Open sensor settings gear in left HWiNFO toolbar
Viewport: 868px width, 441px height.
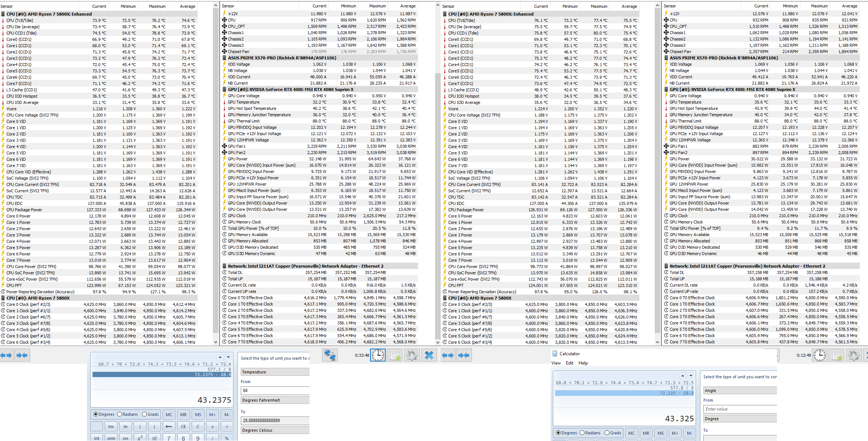coord(412,355)
